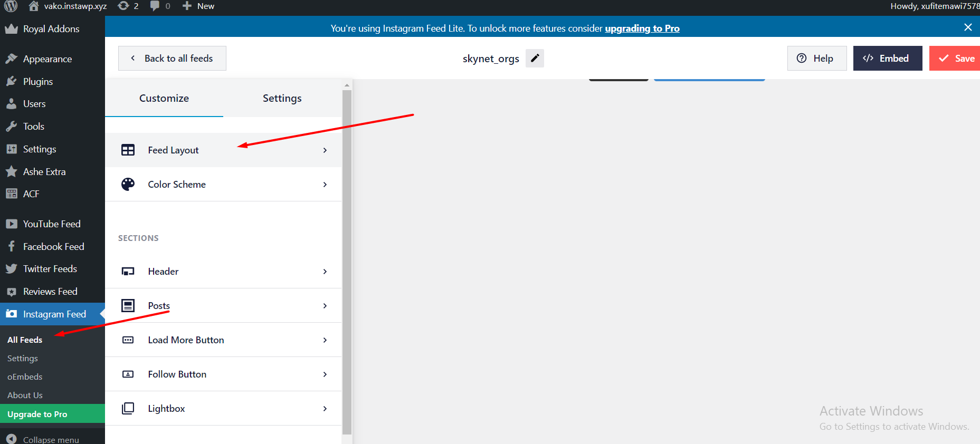Open Instagram Feed camera icon
The width and height of the screenshot is (980, 444).
[x=11, y=314]
